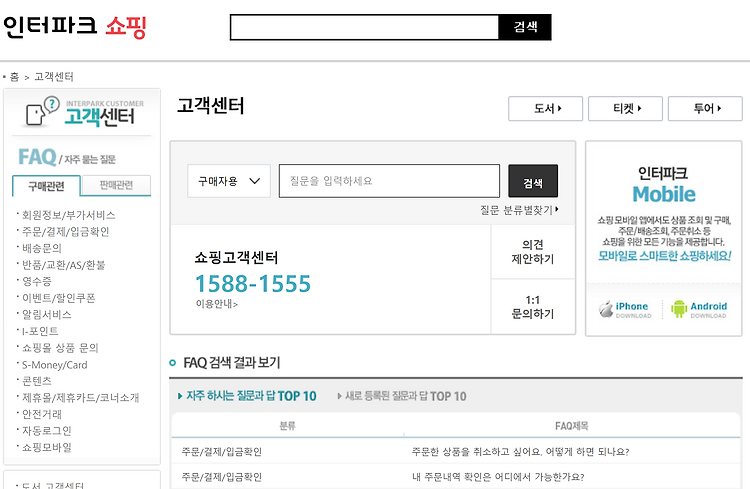Open 알림서비스 FAQ category
Viewport: 750px width, 489px height.
coord(46,314)
